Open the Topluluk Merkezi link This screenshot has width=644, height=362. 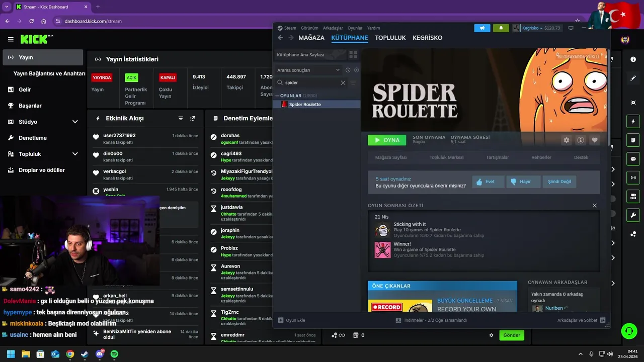(x=446, y=157)
